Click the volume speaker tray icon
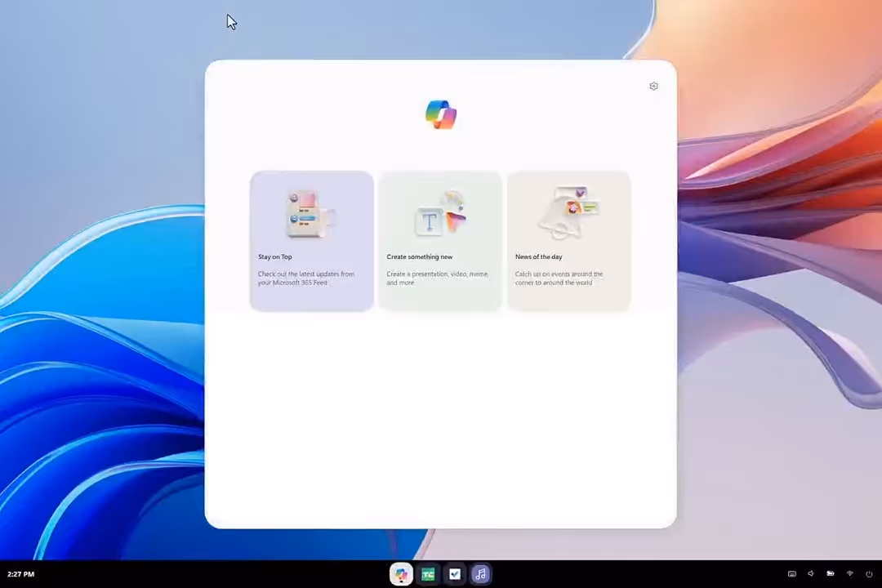The height and width of the screenshot is (588, 882). click(811, 574)
